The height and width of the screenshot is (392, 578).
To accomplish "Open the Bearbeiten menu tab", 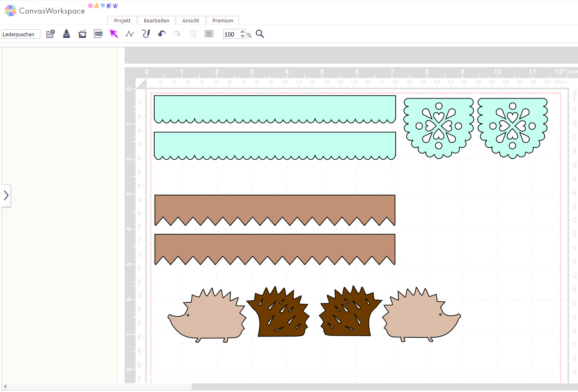I will (x=157, y=21).
